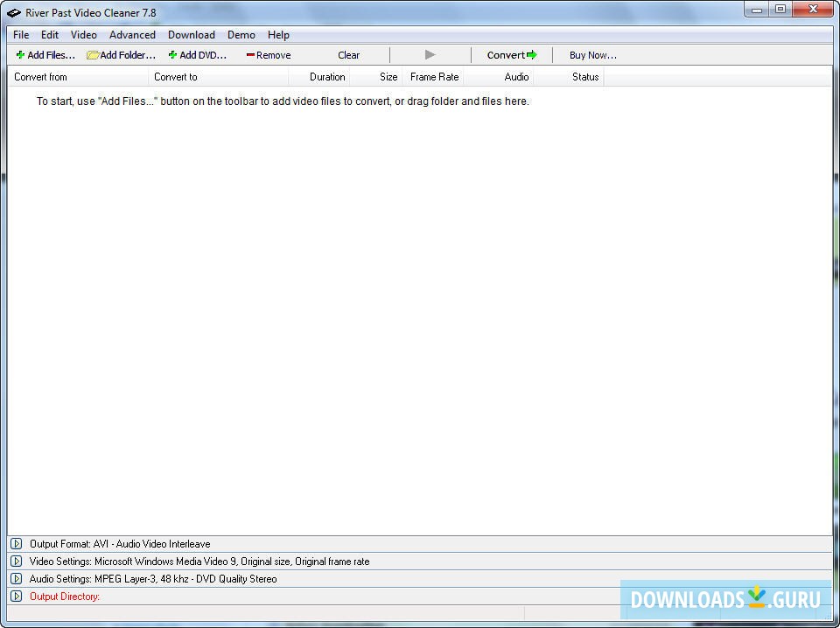This screenshot has width=840, height=628.
Task: Click the Convert to column header
Action: coord(219,77)
